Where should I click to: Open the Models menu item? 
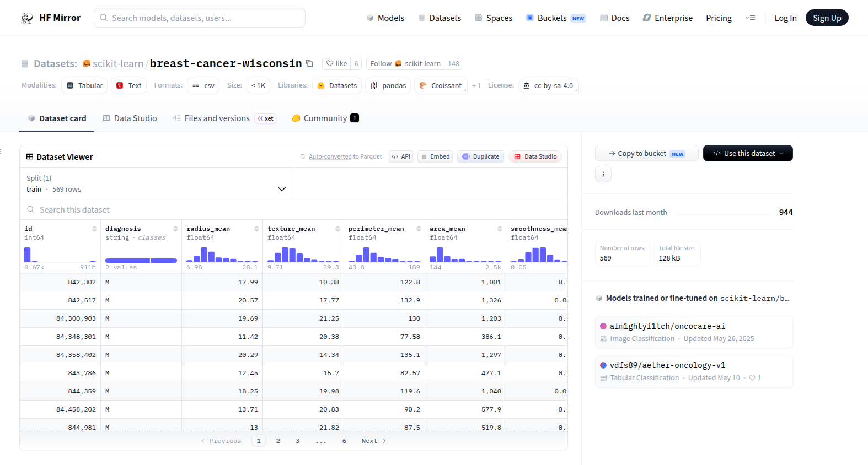(385, 18)
